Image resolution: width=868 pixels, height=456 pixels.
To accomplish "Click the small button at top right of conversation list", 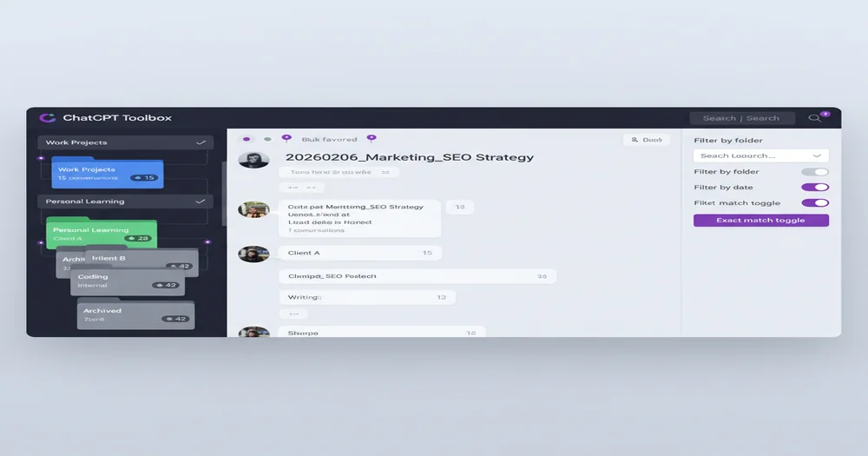I will [647, 140].
